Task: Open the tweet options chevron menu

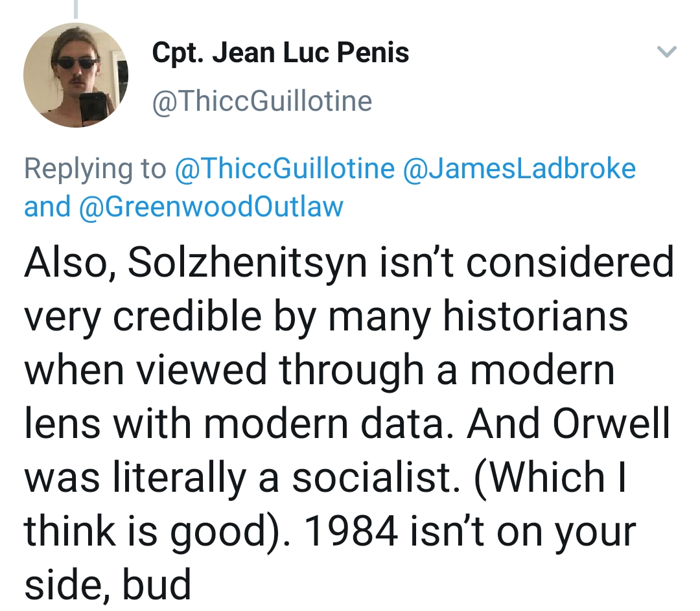Action: [667, 52]
